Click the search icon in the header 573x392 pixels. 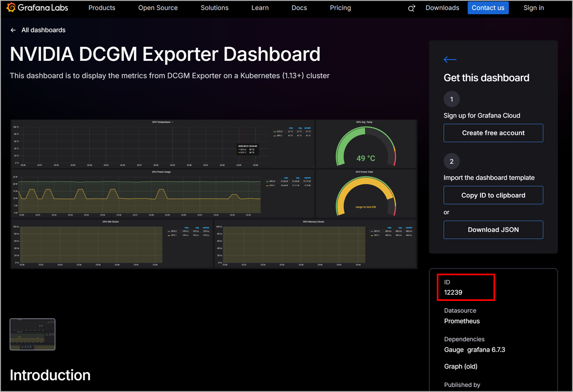click(411, 8)
